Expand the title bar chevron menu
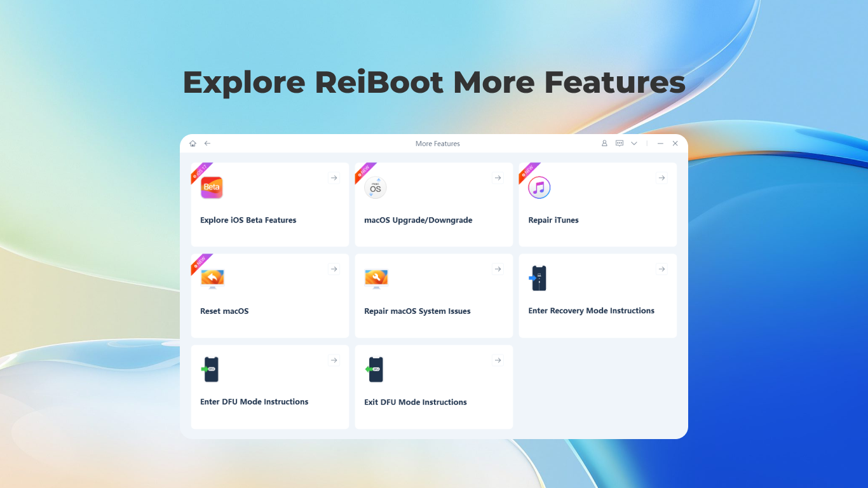The image size is (868, 488). [634, 144]
